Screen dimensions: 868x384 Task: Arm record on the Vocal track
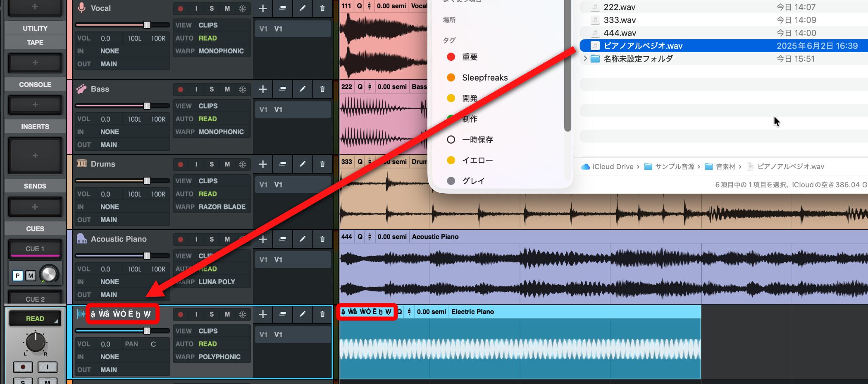pyautogui.click(x=181, y=8)
